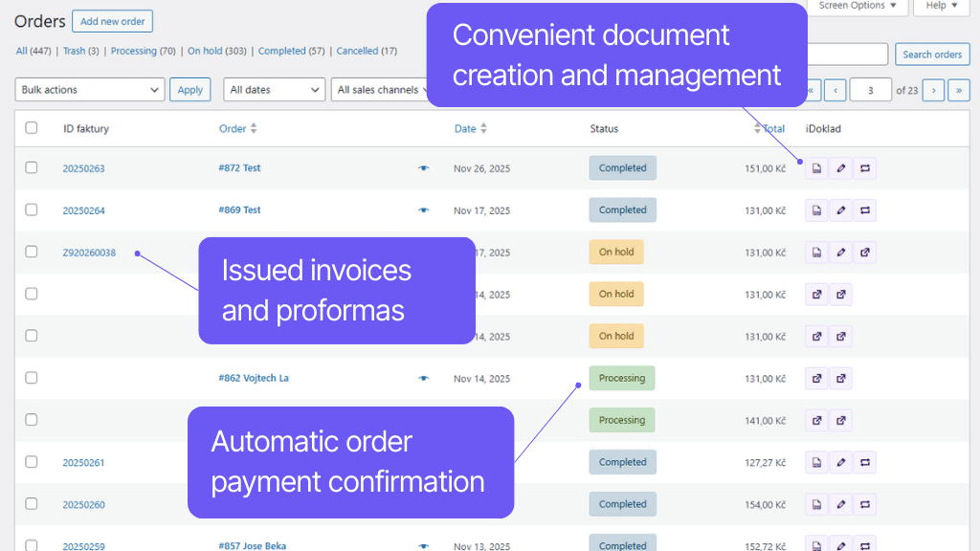980x551 pixels.
Task: Click the Search orders button
Action: (931, 55)
